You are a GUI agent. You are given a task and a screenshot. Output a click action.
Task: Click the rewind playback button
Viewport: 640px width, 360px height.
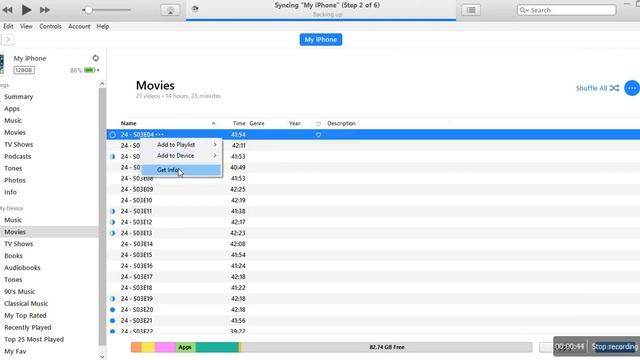(7, 10)
